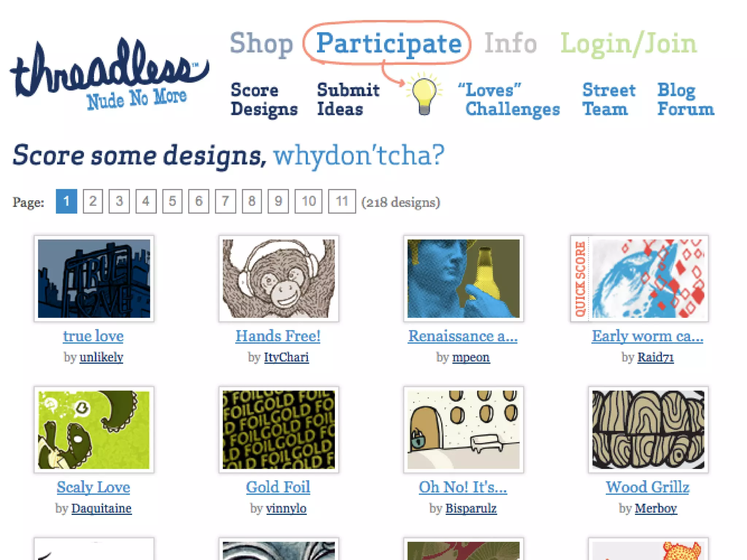View designer profile for ItyChari
747x560 pixels.
tap(286, 357)
